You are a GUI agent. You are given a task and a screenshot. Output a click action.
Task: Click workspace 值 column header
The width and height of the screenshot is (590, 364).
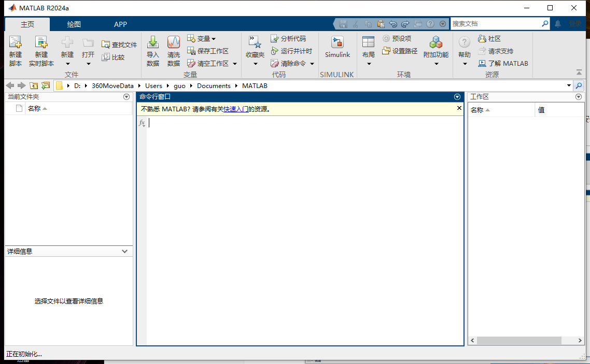pyautogui.click(x=559, y=110)
